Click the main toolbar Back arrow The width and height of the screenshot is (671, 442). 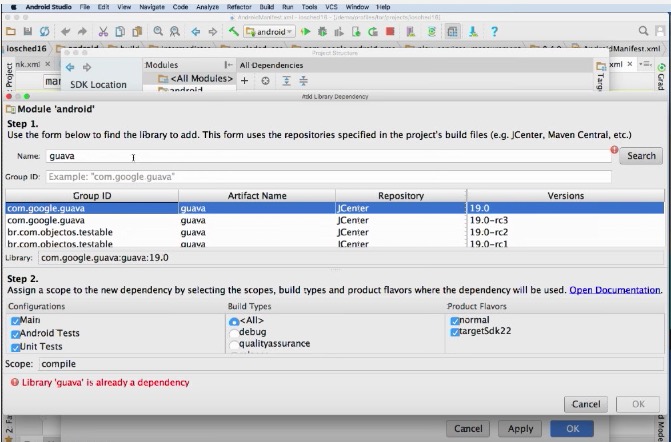coord(196,32)
